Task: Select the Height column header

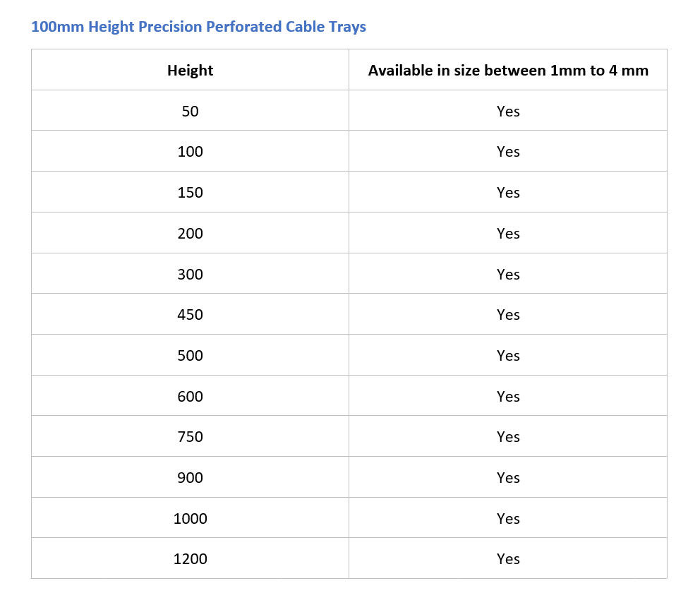Action: point(191,70)
